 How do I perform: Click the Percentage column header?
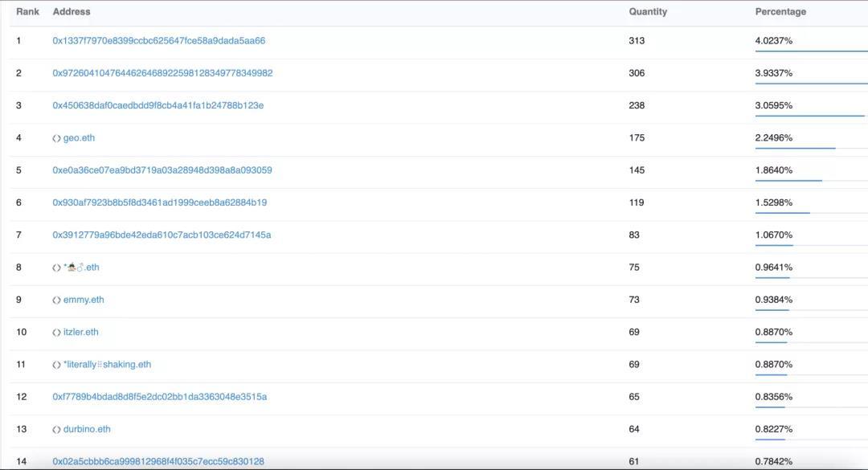coord(780,12)
